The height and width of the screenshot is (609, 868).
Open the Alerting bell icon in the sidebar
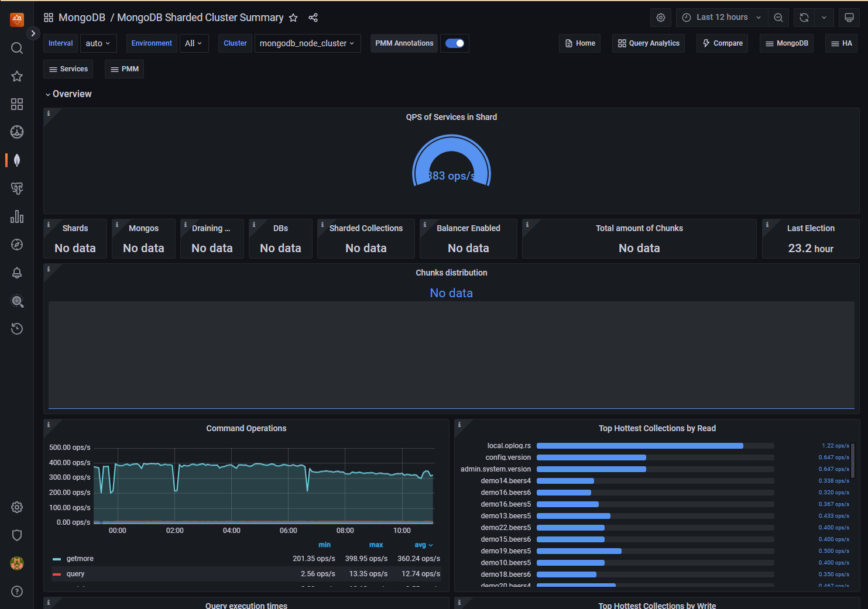[17, 273]
